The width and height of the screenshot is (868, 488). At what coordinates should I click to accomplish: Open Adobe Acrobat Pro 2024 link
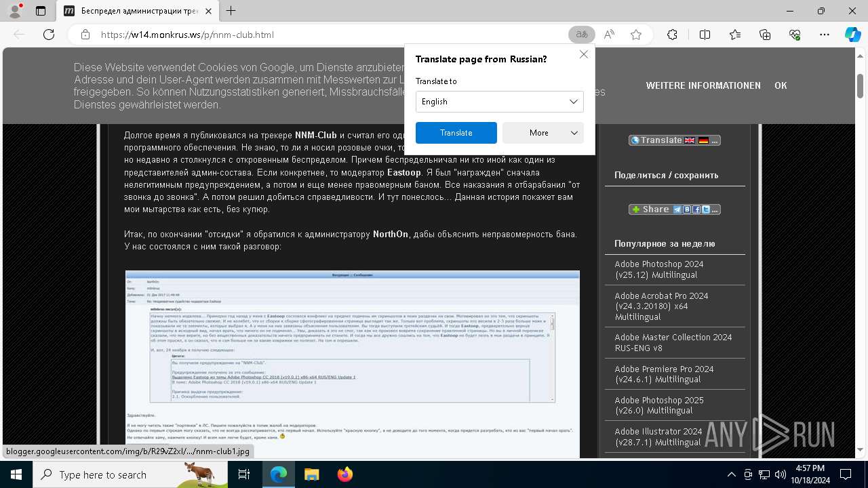pos(661,306)
